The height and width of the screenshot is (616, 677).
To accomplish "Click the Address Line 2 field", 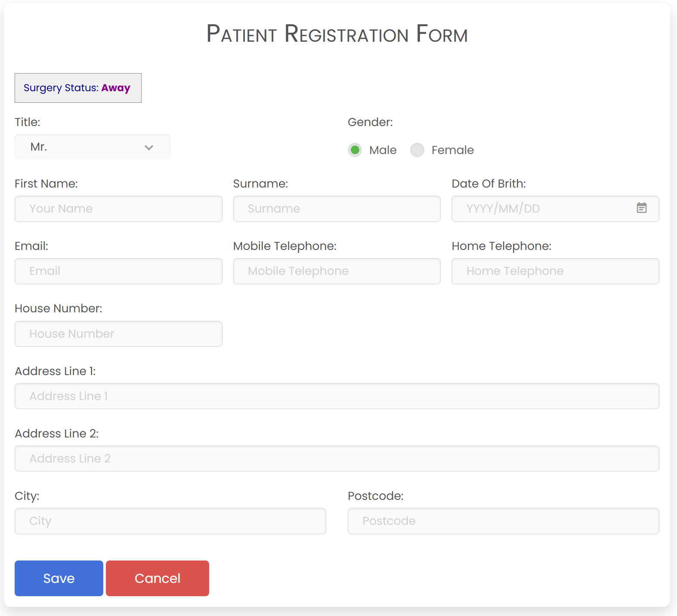I will click(337, 459).
